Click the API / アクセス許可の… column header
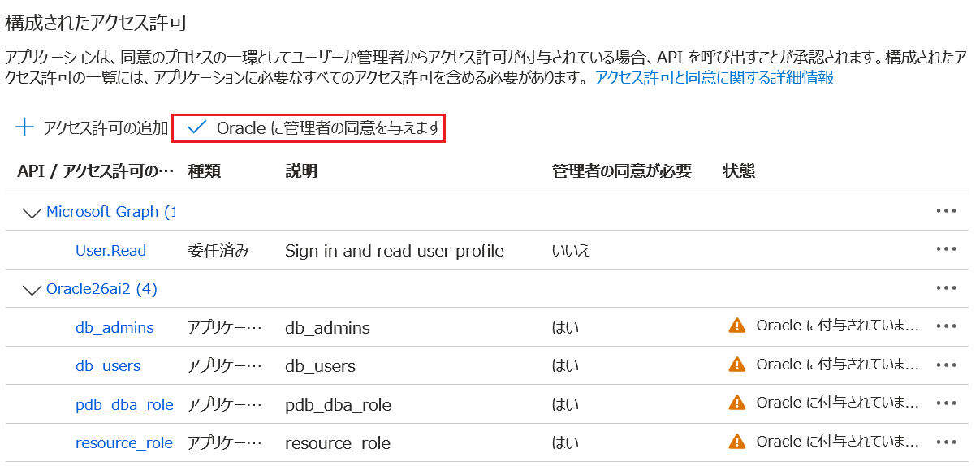 (95, 170)
